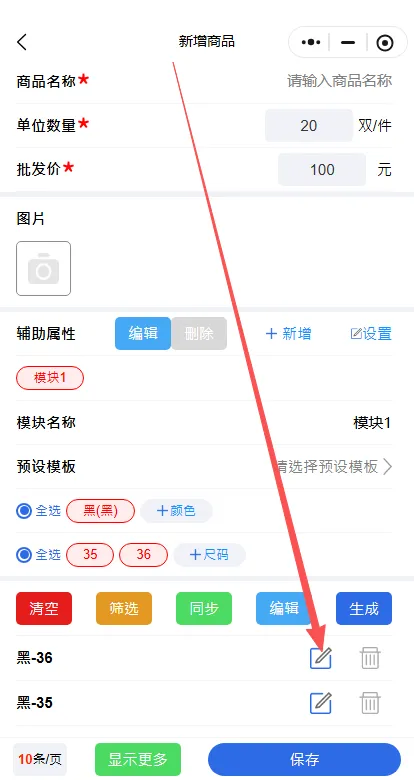Tap the camera icon to upload image
Screen dimensions: 414x780
click(44, 269)
